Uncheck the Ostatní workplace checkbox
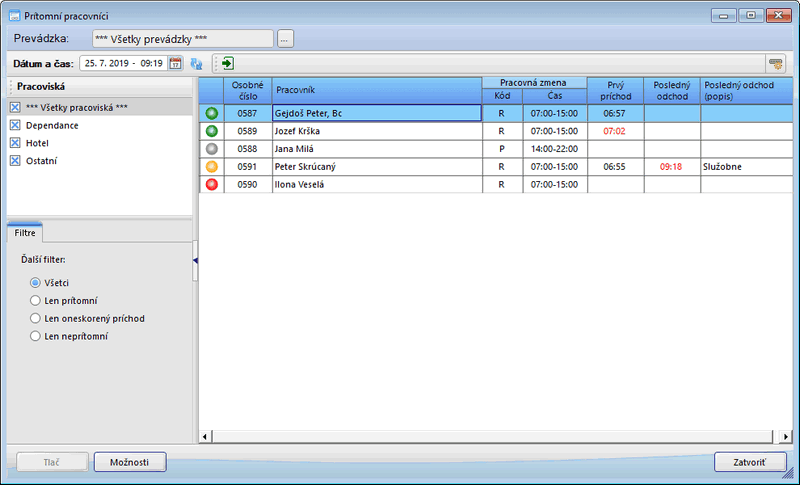Image resolution: width=800 pixels, height=485 pixels. coord(15,160)
